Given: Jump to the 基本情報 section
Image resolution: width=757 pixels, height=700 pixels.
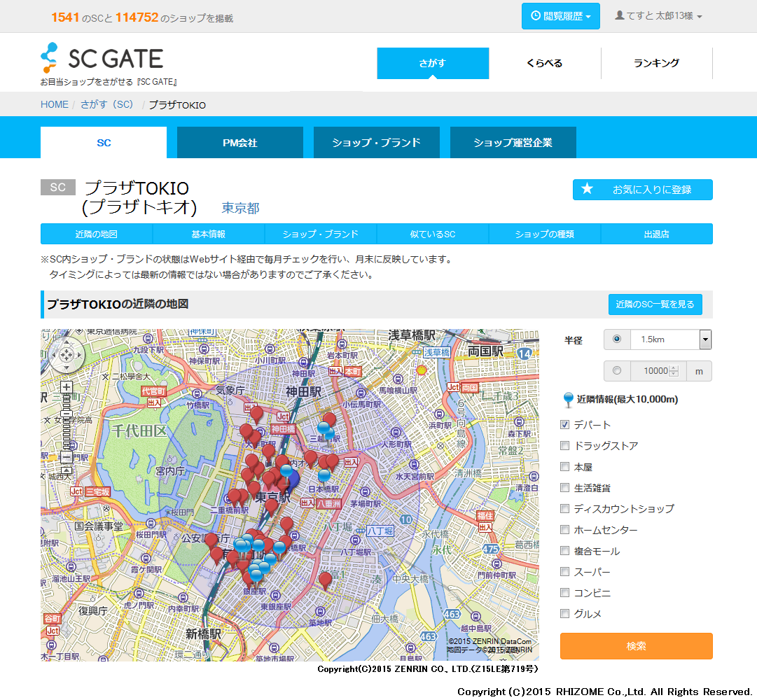Looking at the screenshot, I should (209, 234).
